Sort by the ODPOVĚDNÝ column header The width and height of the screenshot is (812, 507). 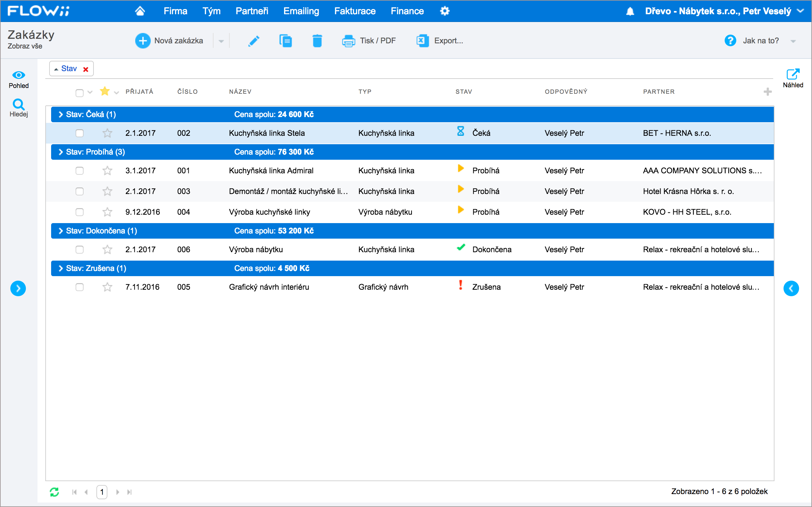coord(566,92)
